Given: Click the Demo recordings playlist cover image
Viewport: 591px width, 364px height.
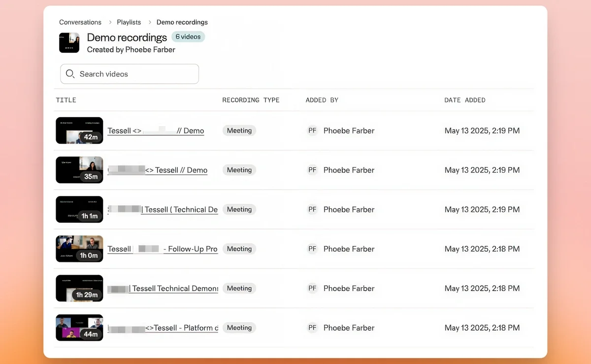Looking at the screenshot, I should (x=69, y=43).
